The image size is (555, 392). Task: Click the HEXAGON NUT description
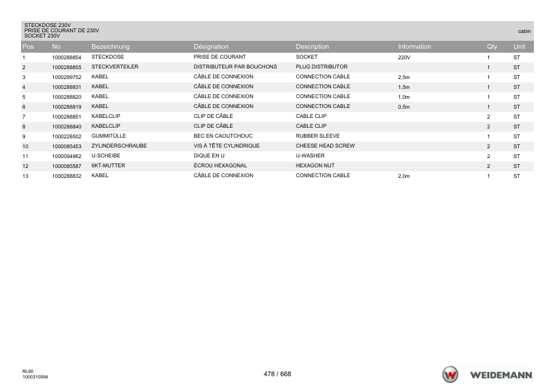point(315,165)
